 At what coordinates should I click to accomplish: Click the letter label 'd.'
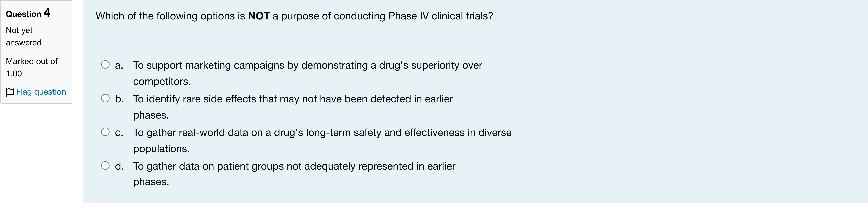pos(119,166)
